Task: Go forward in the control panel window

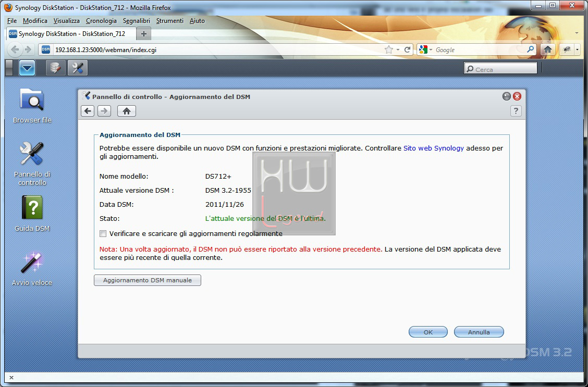Action: click(104, 111)
